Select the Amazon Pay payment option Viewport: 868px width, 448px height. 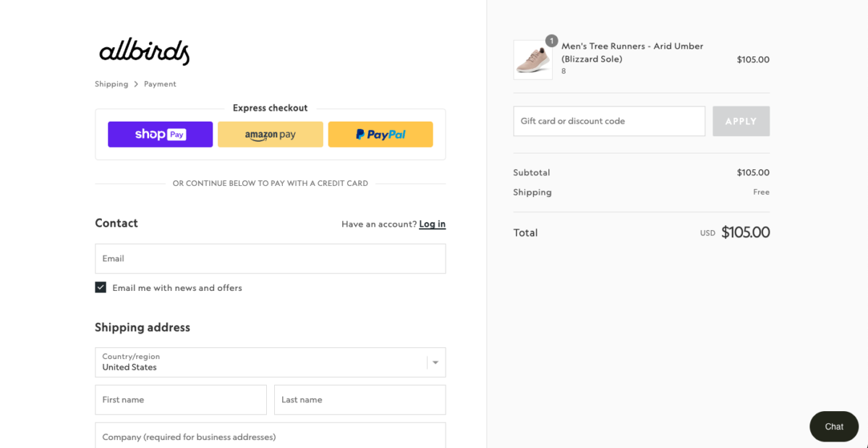(x=270, y=134)
